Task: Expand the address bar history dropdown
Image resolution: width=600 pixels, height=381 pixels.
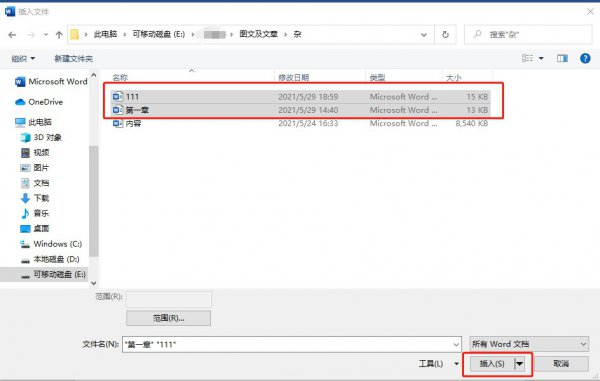Action: click(424, 35)
